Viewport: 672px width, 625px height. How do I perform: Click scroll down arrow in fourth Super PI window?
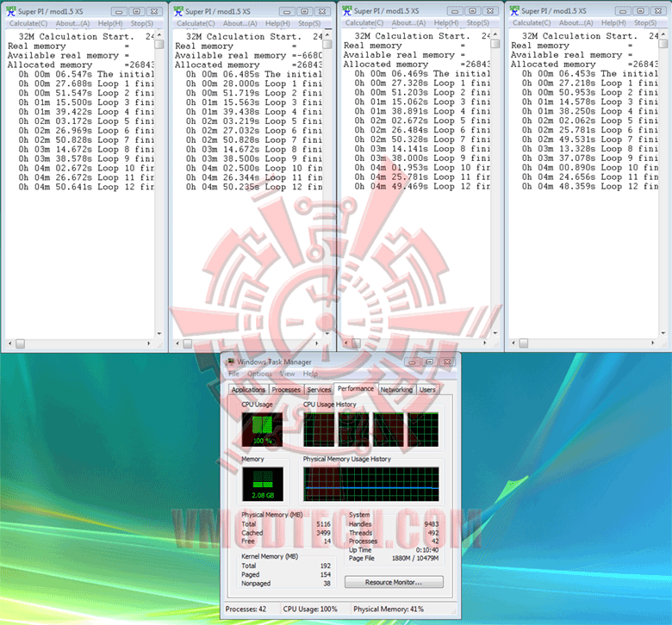click(663, 333)
